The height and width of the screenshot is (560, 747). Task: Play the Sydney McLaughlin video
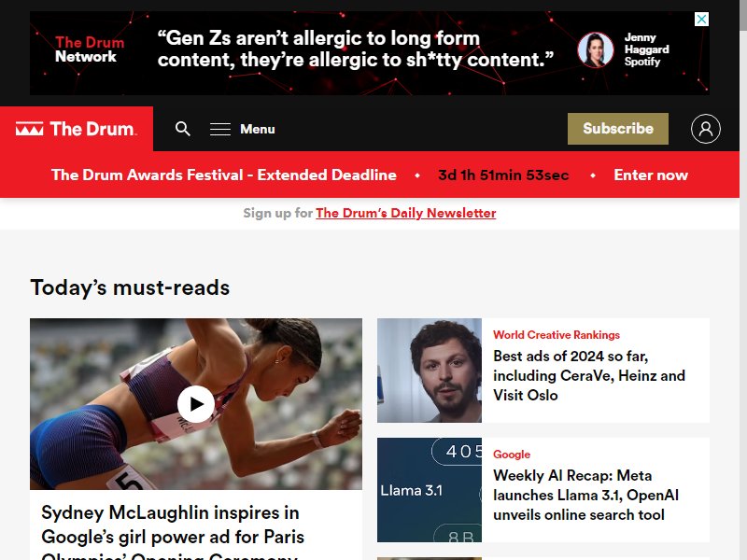[196, 404]
